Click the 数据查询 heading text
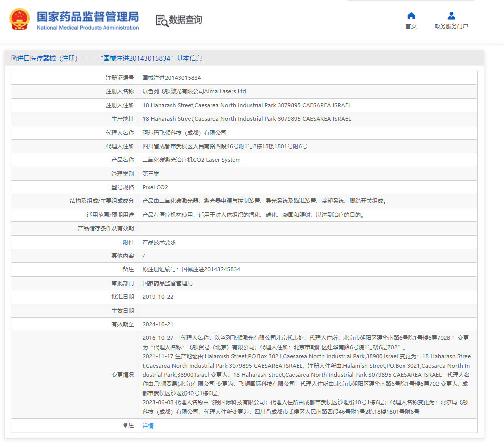504x442 pixels. pos(186,20)
